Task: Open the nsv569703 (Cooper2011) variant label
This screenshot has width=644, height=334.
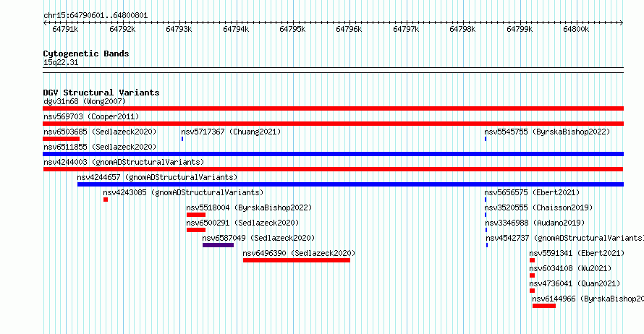Action: point(91,116)
